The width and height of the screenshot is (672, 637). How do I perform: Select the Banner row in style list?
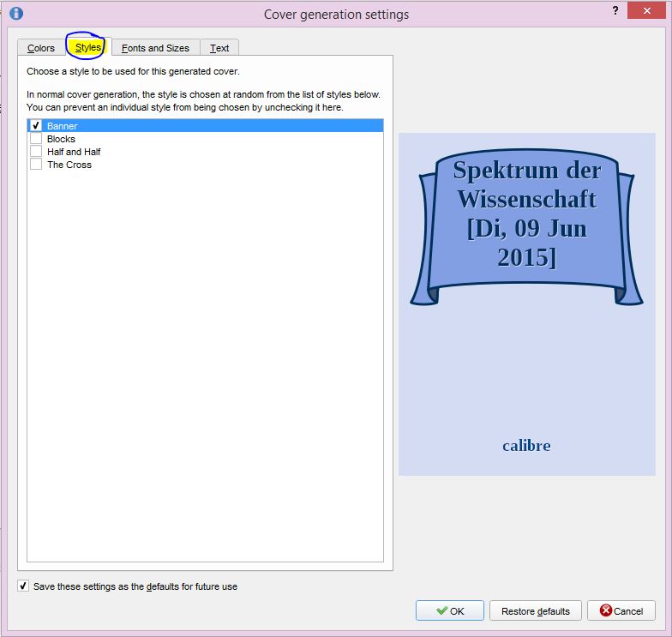pyautogui.click(x=206, y=125)
